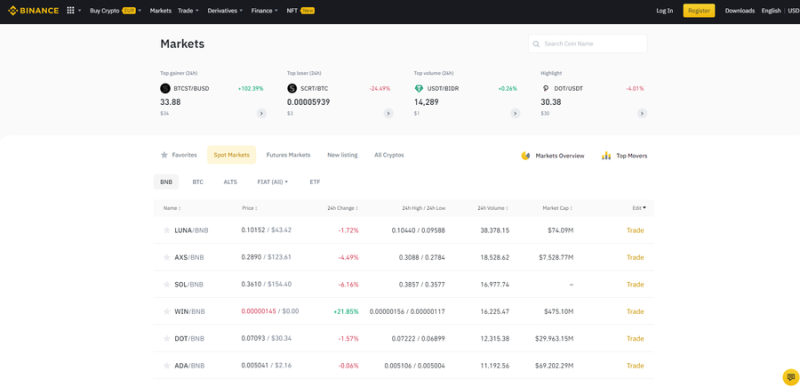Click the LUNA/BNB price 0.10152
The image size is (800, 387).
click(253, 230)
